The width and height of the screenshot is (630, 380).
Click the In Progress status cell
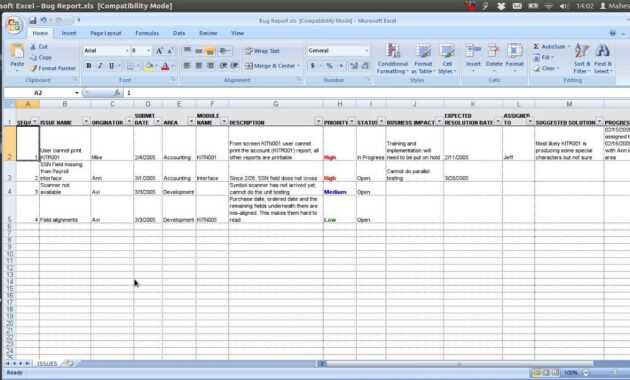pos(371,143)
